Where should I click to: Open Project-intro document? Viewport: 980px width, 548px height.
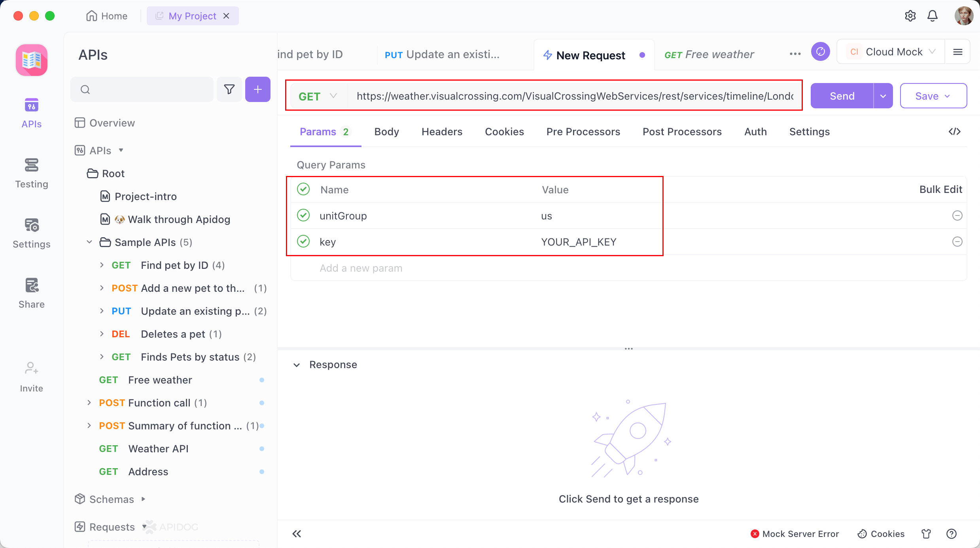138,196
